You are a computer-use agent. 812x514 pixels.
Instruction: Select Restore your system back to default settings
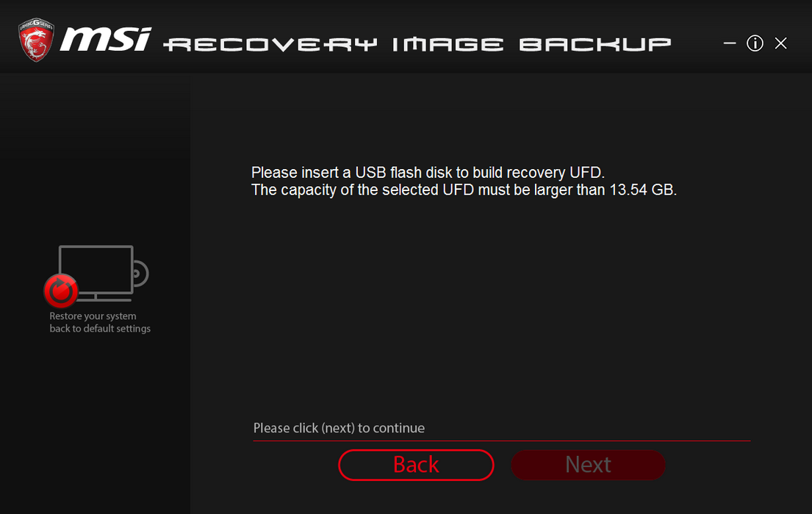coord(100,322)
